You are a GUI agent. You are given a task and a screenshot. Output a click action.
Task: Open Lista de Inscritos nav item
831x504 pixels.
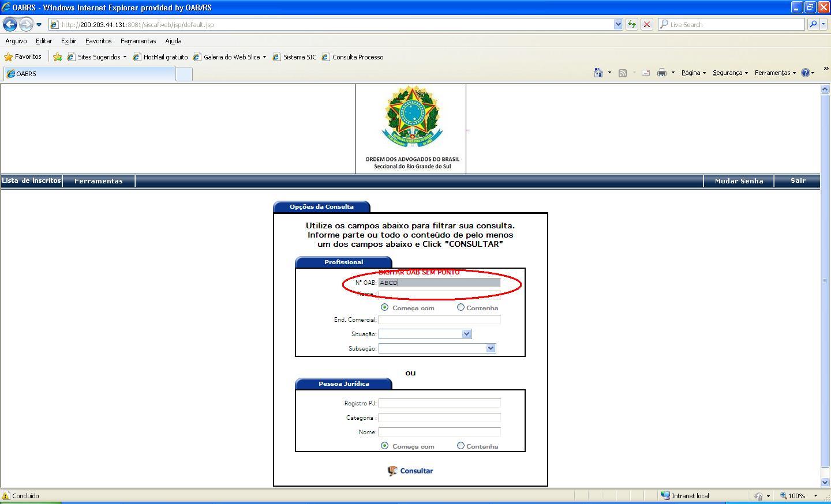pos(31,180)
